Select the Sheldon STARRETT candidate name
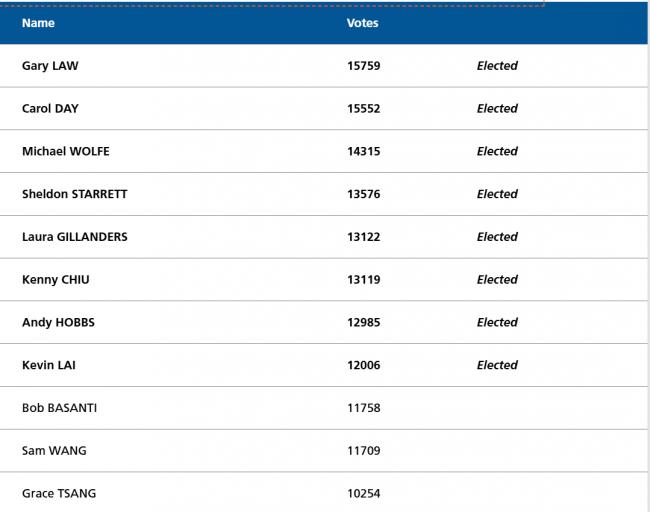Screen dimensions: 650x512 (x=75, y=194)
